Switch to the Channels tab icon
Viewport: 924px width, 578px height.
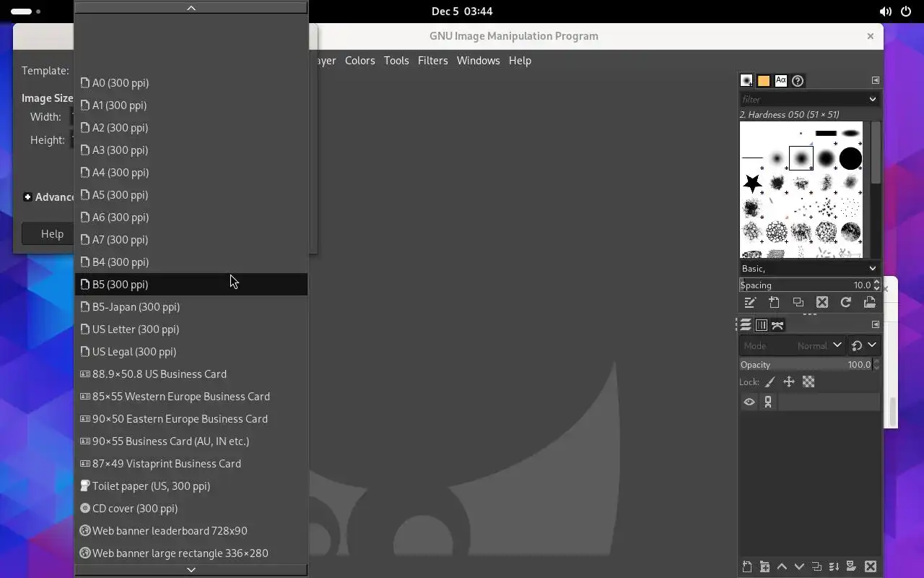(x=761, y=325)
